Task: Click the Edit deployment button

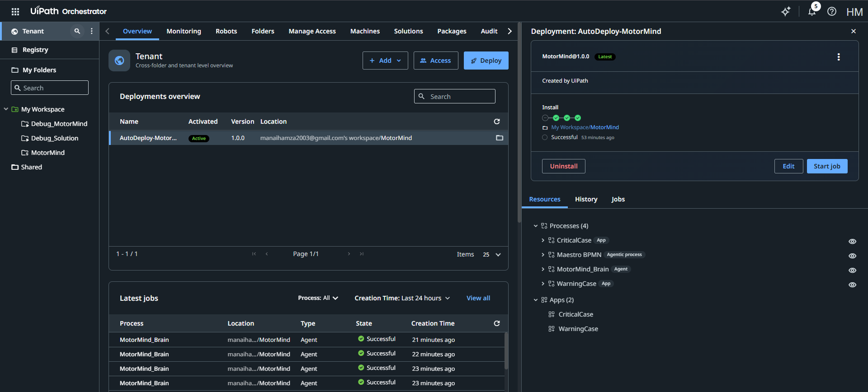Action: pos(788,166)
